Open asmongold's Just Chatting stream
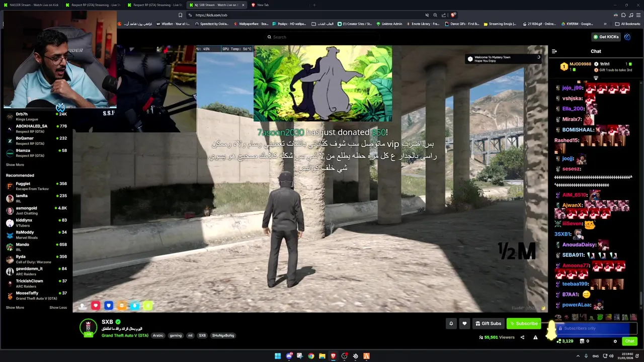644x362 pixels. tap(36, 210)
